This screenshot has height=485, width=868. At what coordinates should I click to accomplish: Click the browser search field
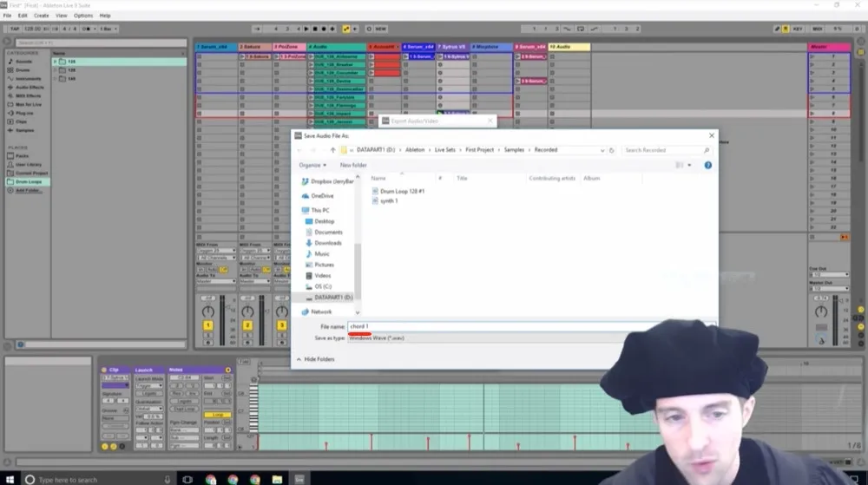pos(102,43)
